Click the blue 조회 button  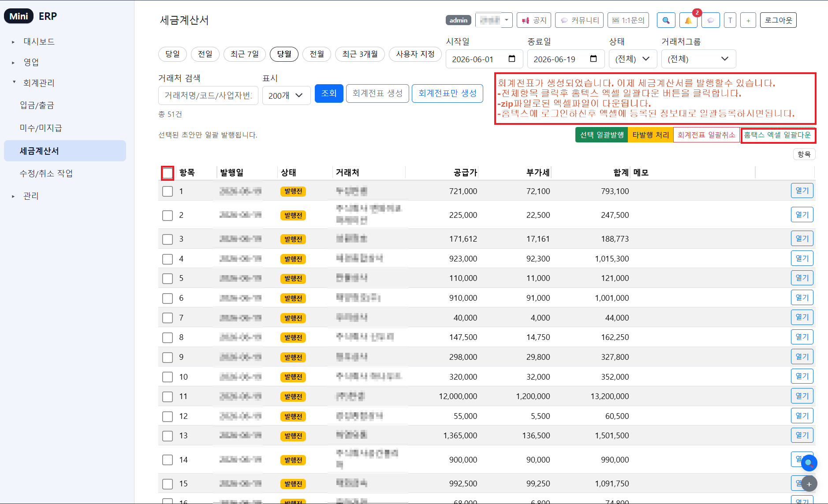pos(329,93)
